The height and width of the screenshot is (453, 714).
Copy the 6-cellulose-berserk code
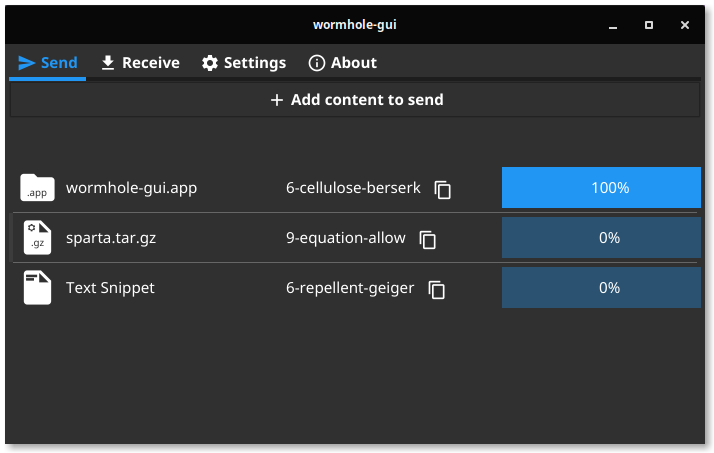click(443, 190)
